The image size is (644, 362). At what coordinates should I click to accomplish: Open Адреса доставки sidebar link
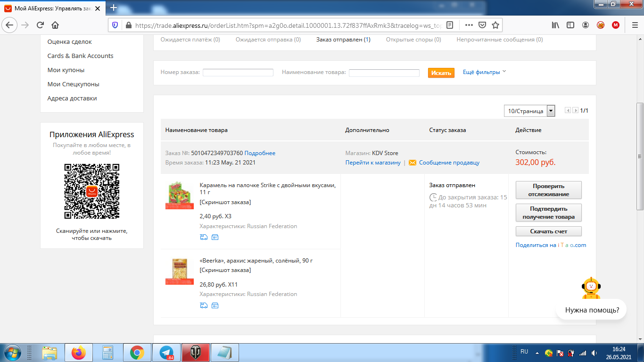72,98
